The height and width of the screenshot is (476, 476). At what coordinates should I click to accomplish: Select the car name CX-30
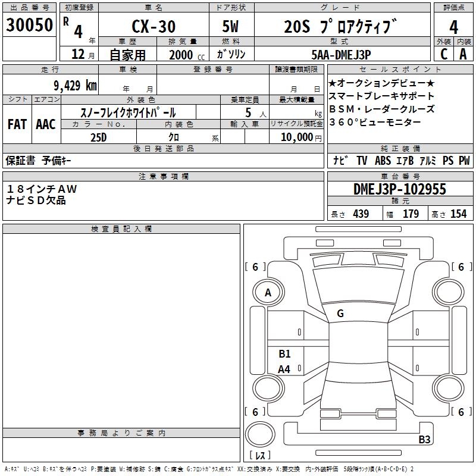pyautogui.click(x=154, y=26)
